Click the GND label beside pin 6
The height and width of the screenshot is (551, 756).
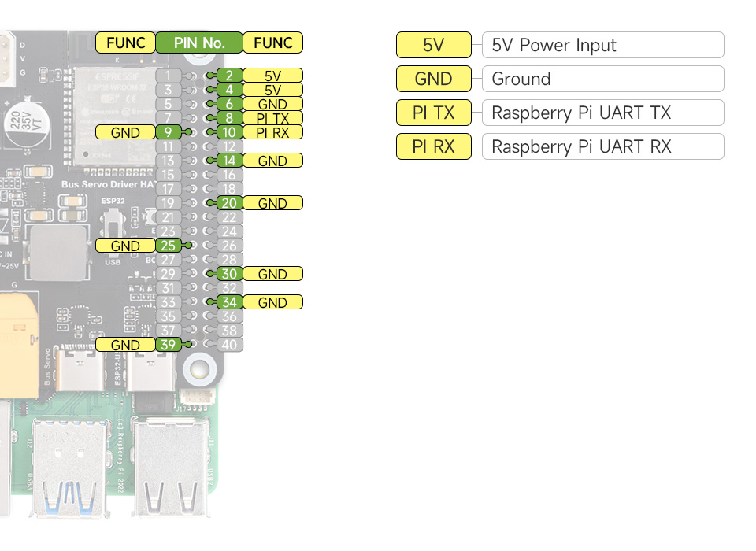tap(273, 104)
